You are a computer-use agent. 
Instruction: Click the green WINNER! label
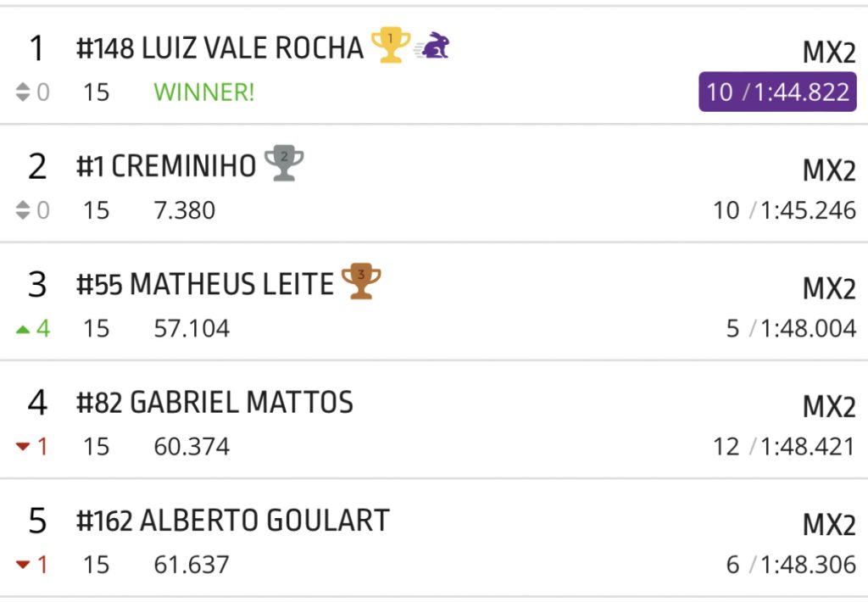203,92
